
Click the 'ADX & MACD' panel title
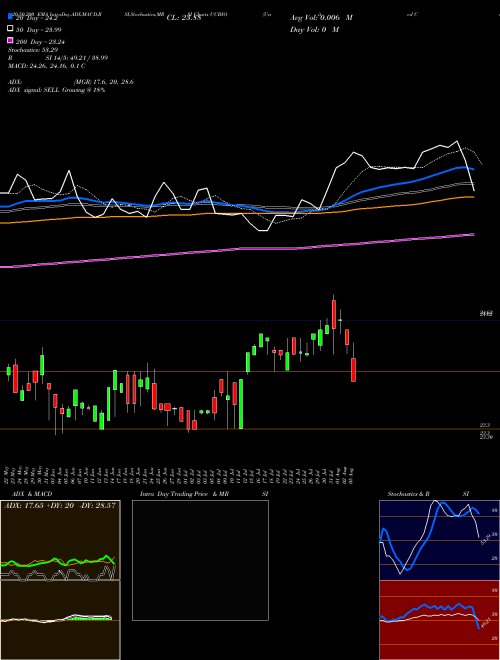pyautogui.click(x=32, y=494)
